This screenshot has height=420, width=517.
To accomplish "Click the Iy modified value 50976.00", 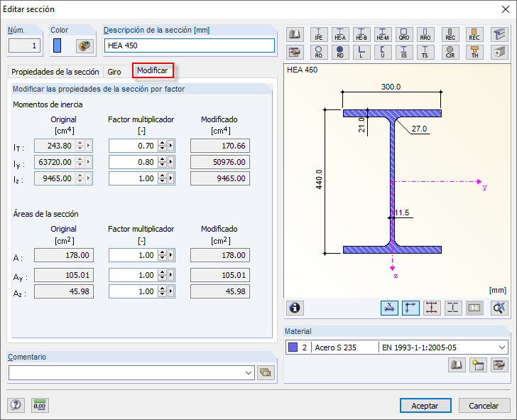I will (x=220, y=162).
